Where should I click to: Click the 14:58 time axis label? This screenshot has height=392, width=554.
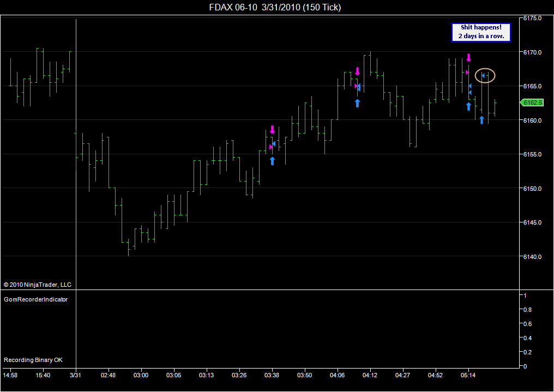click(10, 375)
